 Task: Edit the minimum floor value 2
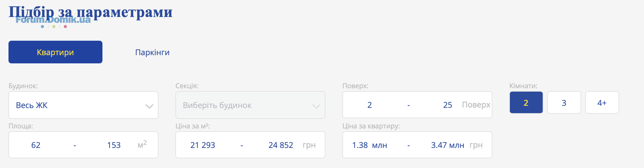coord(369,105)
